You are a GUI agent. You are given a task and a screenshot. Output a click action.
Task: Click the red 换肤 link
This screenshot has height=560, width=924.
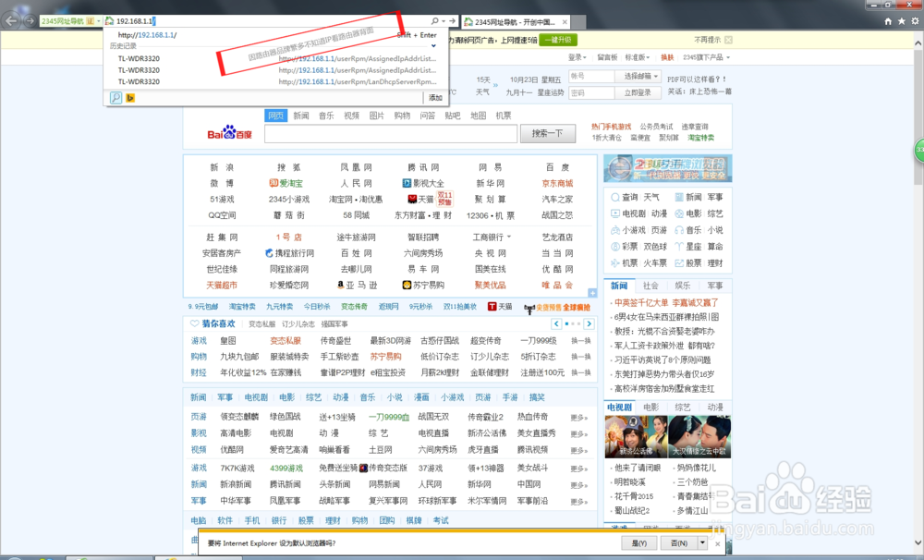click(x=667, y=57)
